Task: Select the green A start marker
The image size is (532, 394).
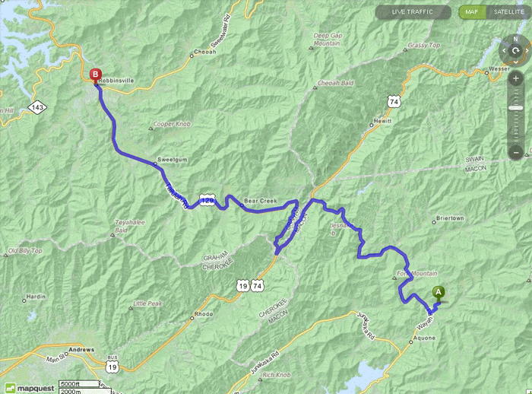Action: coord(439,294)
